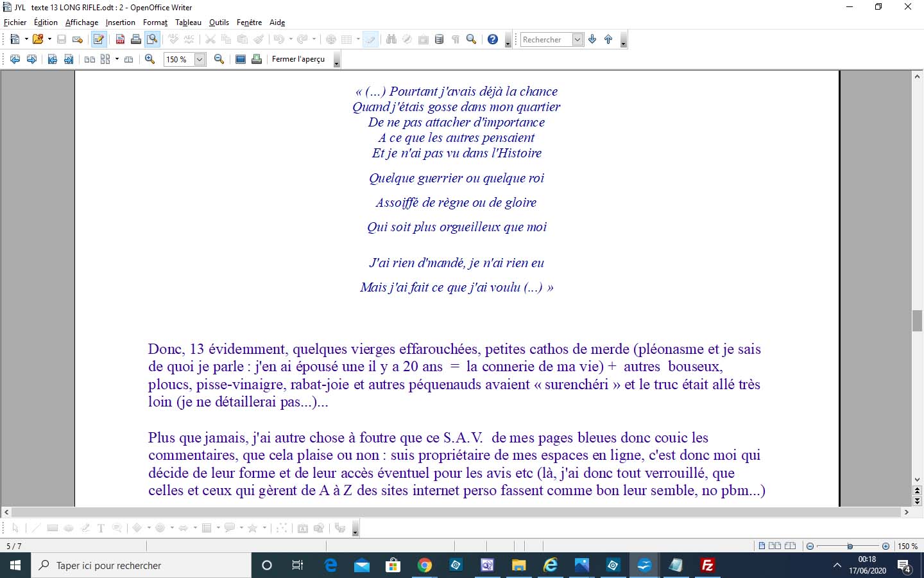Toggle nonprinting characters pilcrow icon

[x=456, y=39]
